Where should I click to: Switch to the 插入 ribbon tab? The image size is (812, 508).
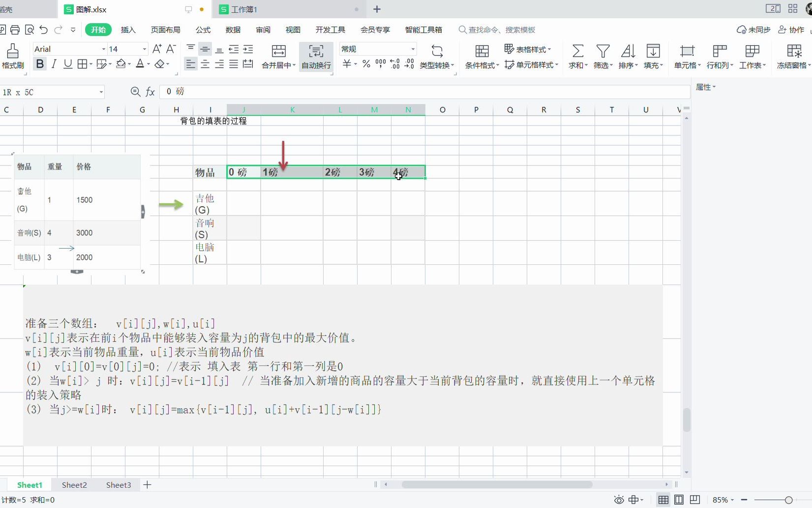coord(128,30)
